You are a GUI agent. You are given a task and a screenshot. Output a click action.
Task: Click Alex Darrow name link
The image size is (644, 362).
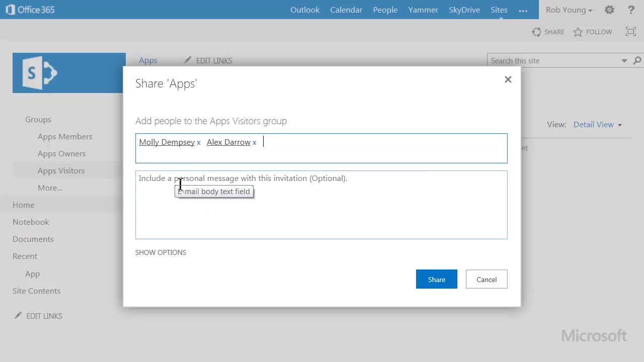(x=228, y=142)
